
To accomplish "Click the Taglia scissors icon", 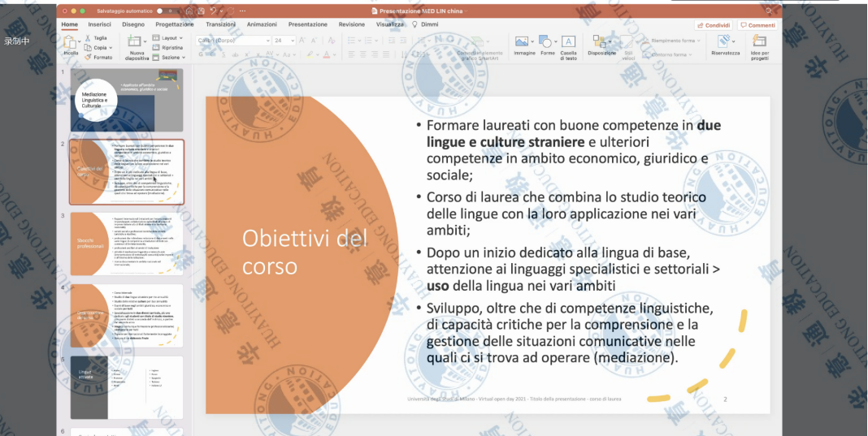I will [x=88, y=38].
